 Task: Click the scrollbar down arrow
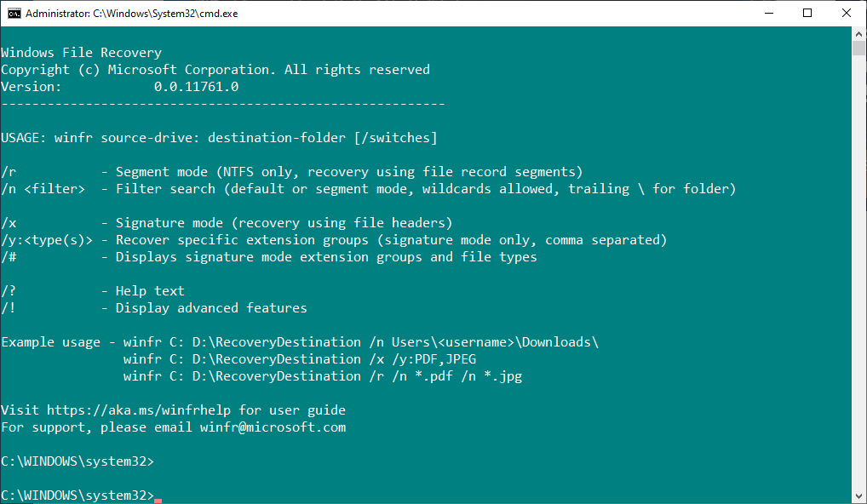(859, 496)
